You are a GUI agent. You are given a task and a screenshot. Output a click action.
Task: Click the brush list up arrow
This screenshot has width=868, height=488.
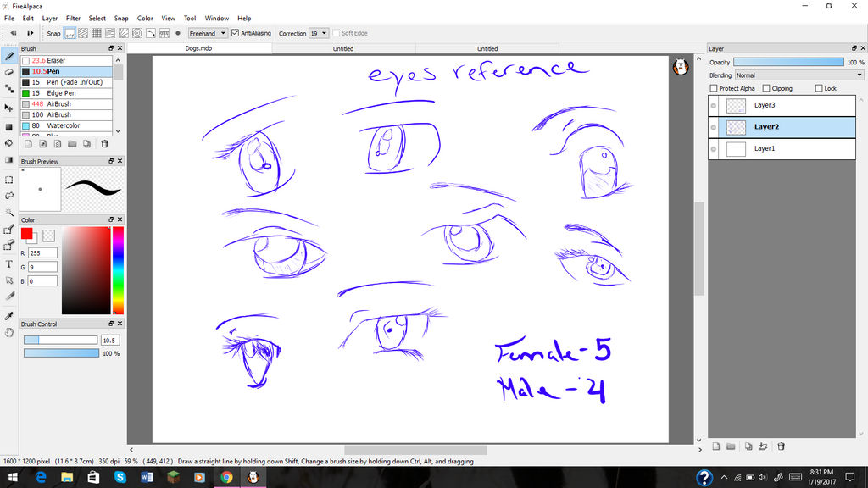[x=118, y=60]
